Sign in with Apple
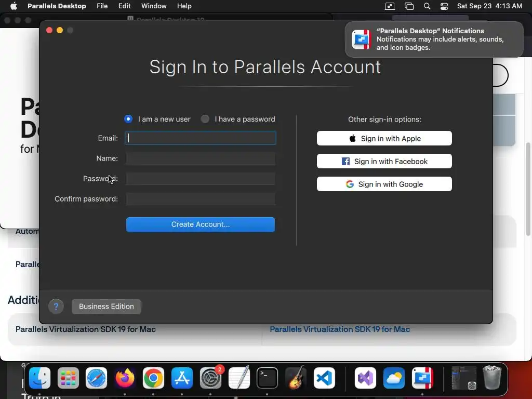This screenshot has height=399, width=532. point(384,138)
